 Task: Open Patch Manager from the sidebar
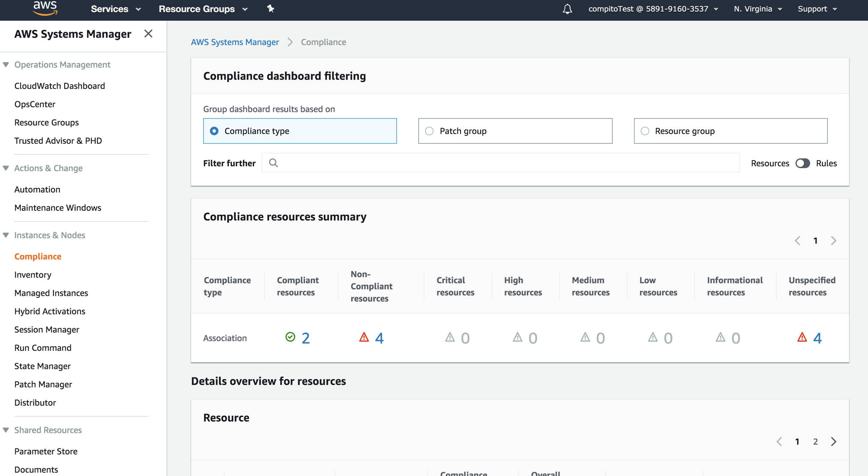43,384
